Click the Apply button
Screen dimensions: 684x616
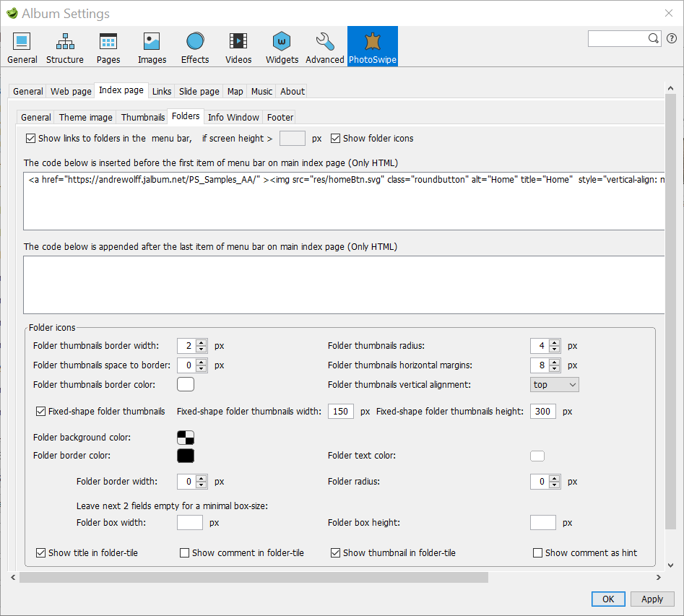651,599
